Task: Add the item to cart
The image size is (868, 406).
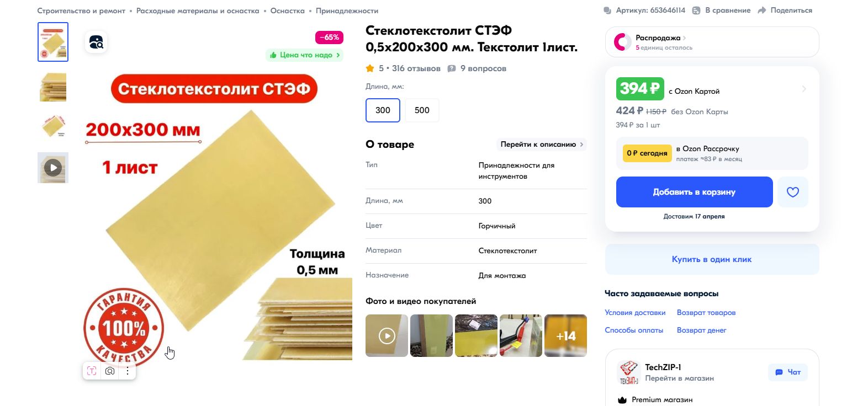Action: (x=694, y=192)
